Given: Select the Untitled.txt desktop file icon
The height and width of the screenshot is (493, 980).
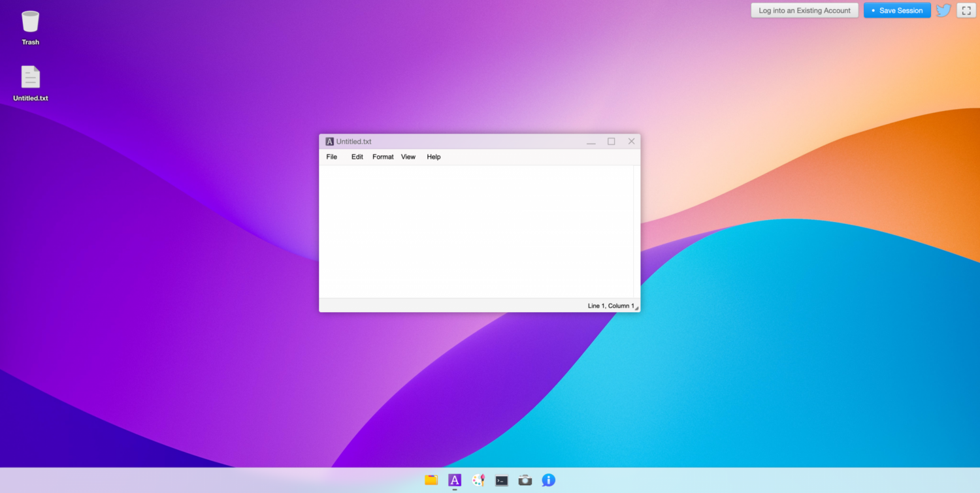Looking at the screenshot, I should [30, 77].
